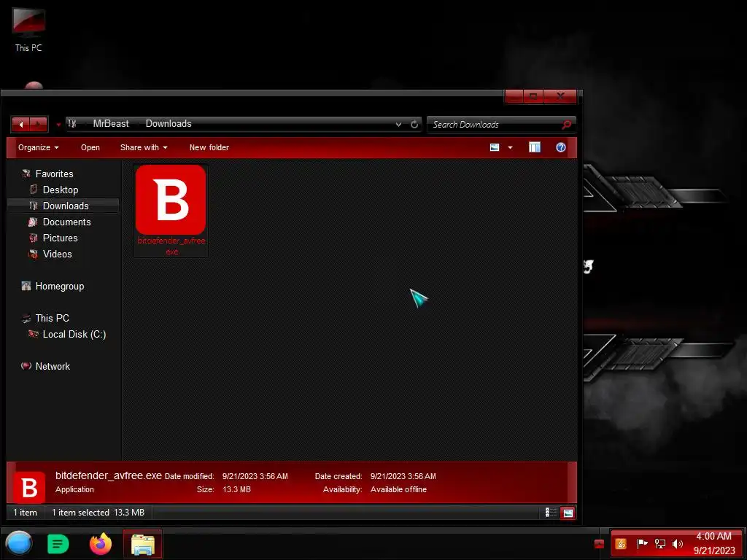Click the '1 item' status bar text
Viewport: 747px width, 560px height.
tap(26, 513)
